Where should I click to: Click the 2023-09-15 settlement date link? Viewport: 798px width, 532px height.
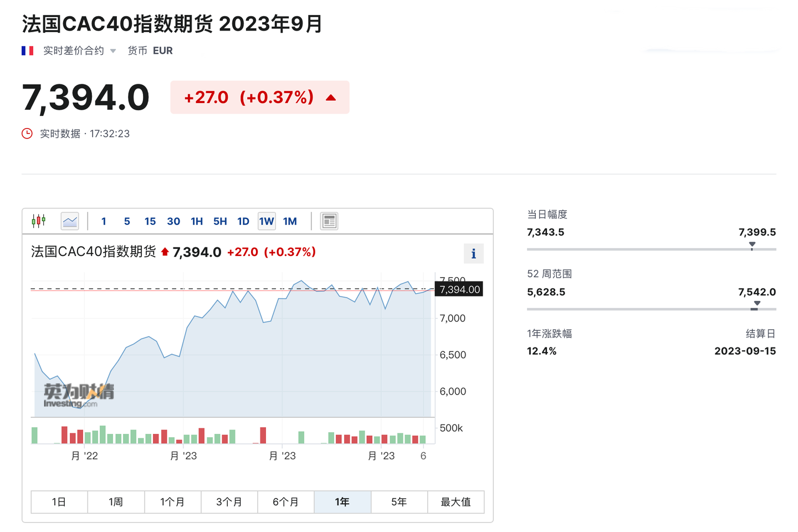745,351
